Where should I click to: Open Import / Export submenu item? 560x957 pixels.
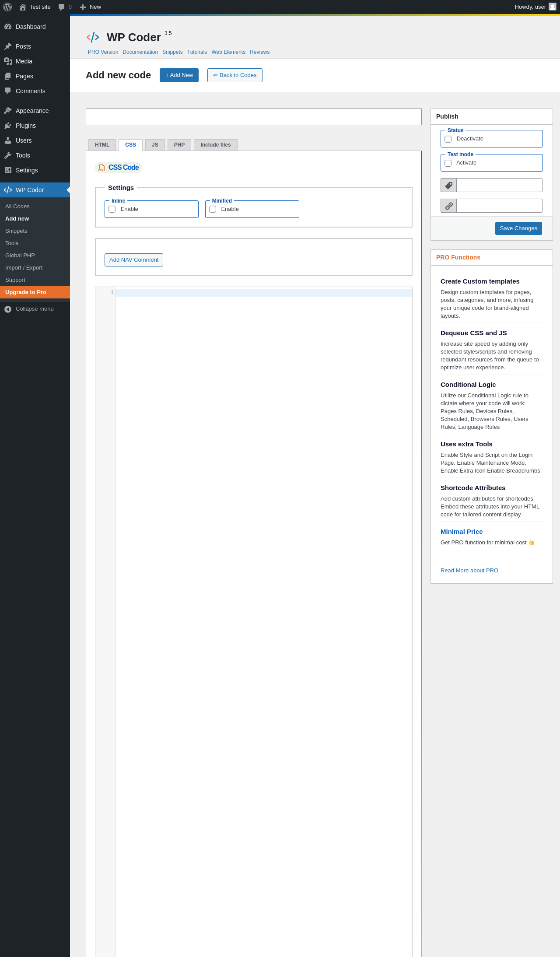point(35,268)
